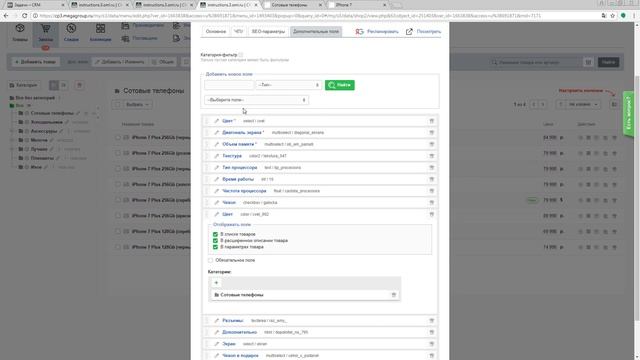Delete the Текстура field via trash icon
Image resolution: width=640 pixels, height=360 pixels.
tap(431, 156)
